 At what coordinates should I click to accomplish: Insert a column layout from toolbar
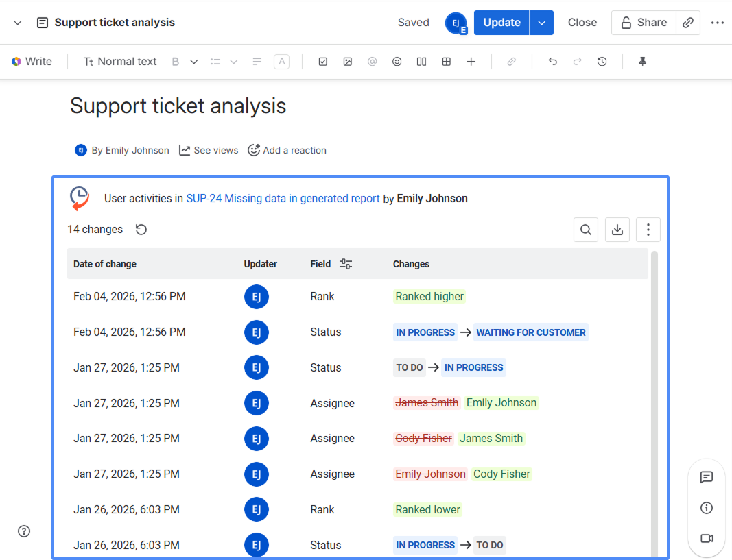point(422,62)
